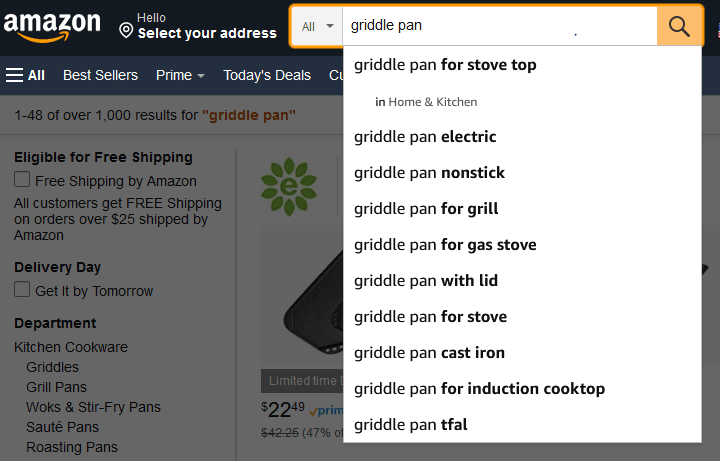Open the hamburger All menu icon
This screenshot has height=461, width=720.
pyautogui.click(x=14, y=75)
